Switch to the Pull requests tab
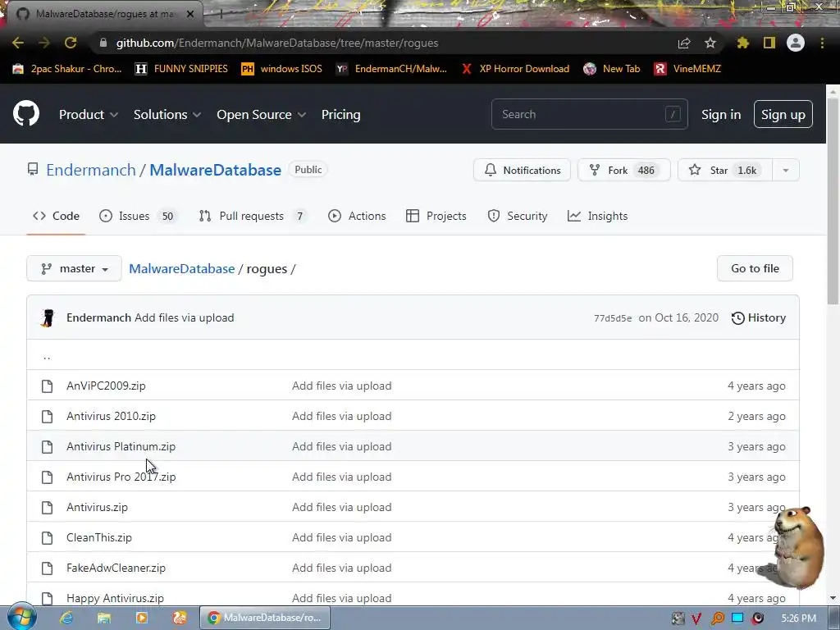This screenshot has width=840, height=630. [253, 216]
